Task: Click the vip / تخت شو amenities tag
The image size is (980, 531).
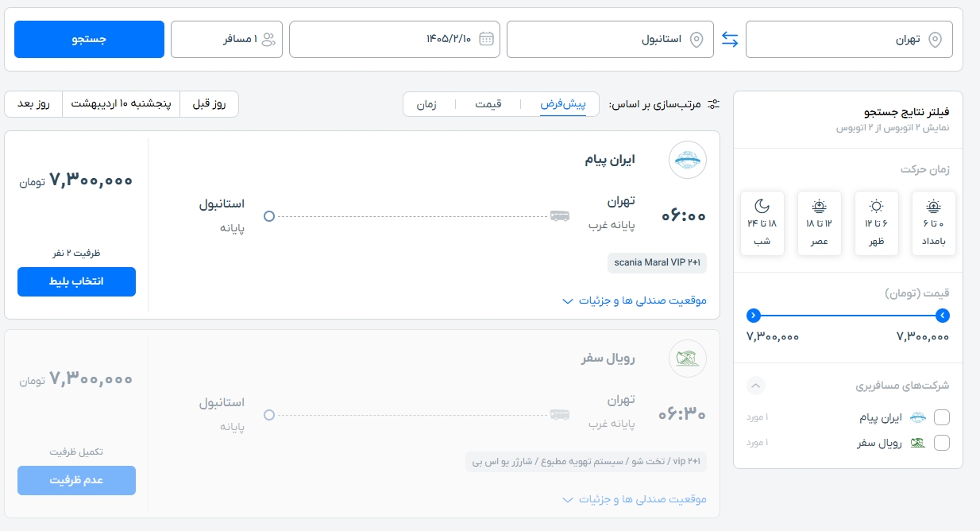Action: [x=586, y=461]
